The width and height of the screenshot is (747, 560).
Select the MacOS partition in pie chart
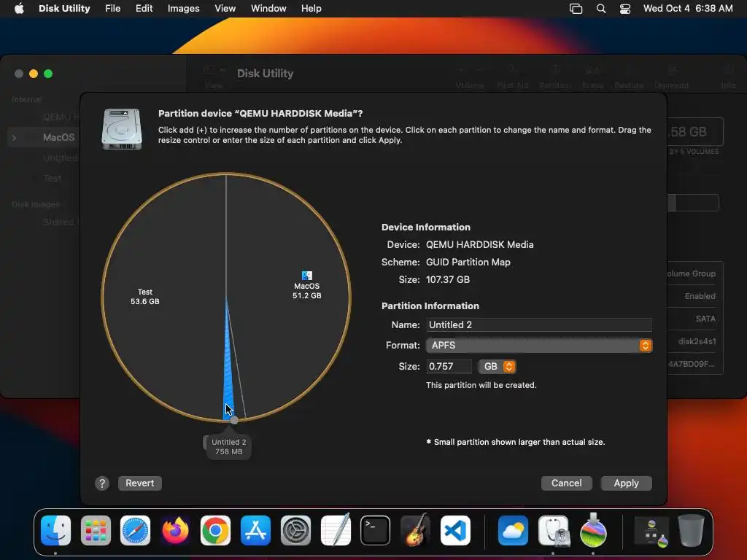pos(307,290)
